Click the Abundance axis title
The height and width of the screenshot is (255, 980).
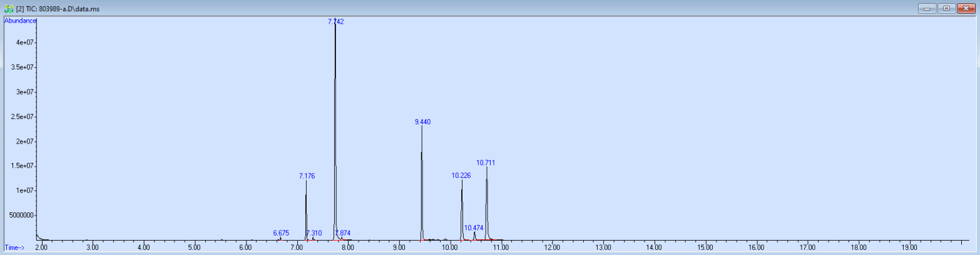coord(20,20)
